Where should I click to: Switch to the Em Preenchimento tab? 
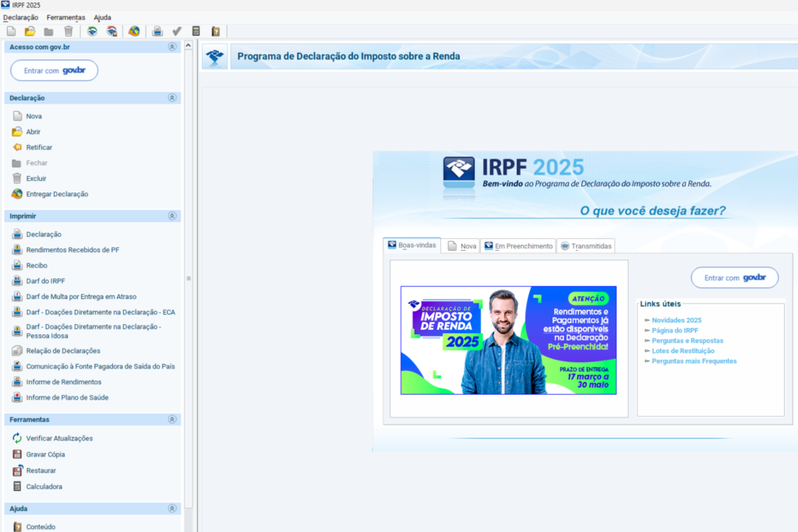coord(518,246)
